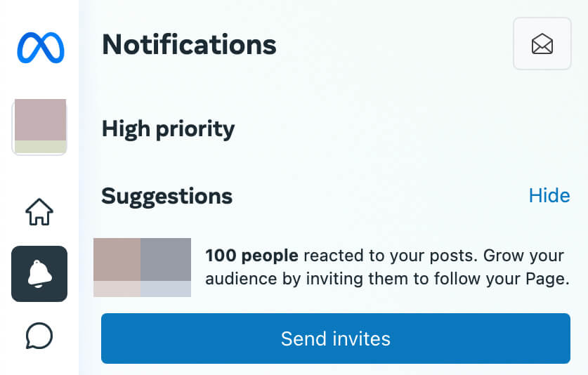The width and height of the screenshot is (588, 375).
Task: Click the right gray suggestion thumbnail
Action: [x=166, y=261]
